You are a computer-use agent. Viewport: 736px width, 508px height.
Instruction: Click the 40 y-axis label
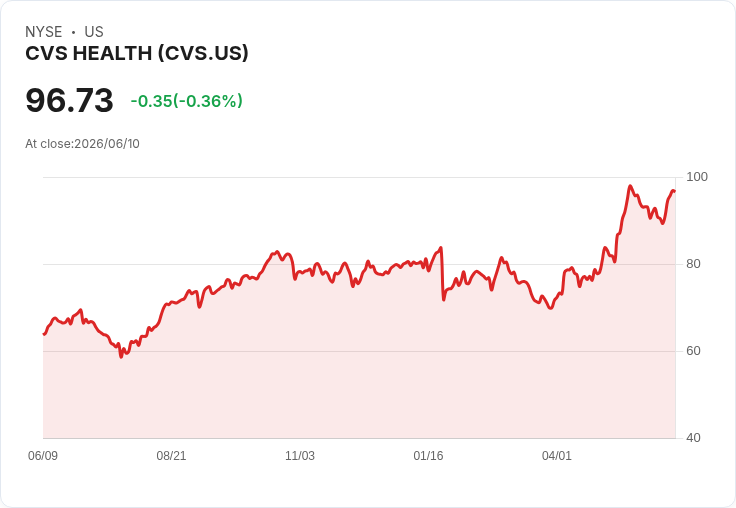[x=693, y=438]
